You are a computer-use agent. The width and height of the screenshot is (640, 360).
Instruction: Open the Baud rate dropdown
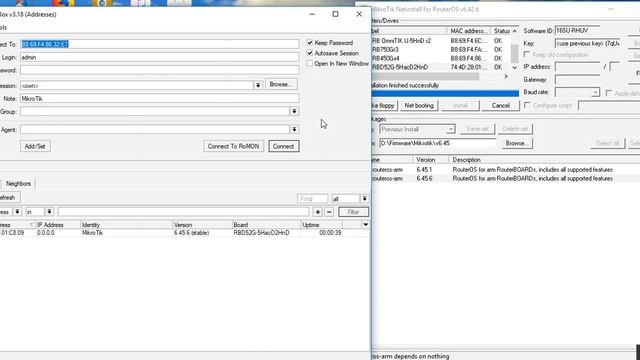(x=595, y=93)
